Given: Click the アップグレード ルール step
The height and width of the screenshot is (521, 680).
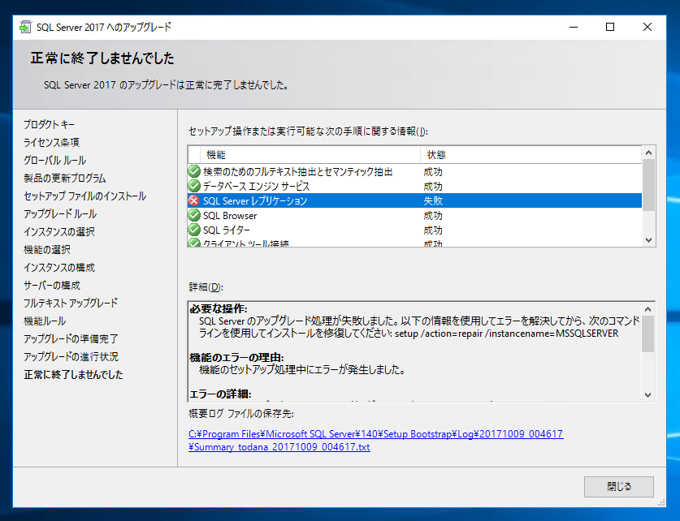Looking at the screenshot, I should [60, 214].
